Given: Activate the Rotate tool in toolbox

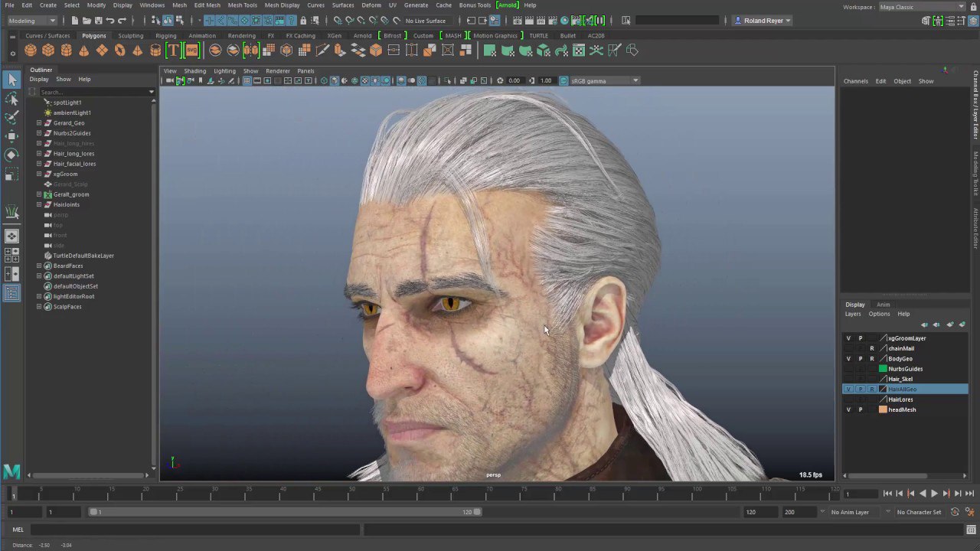Looking at the screenshot, I should click(11, 155).
